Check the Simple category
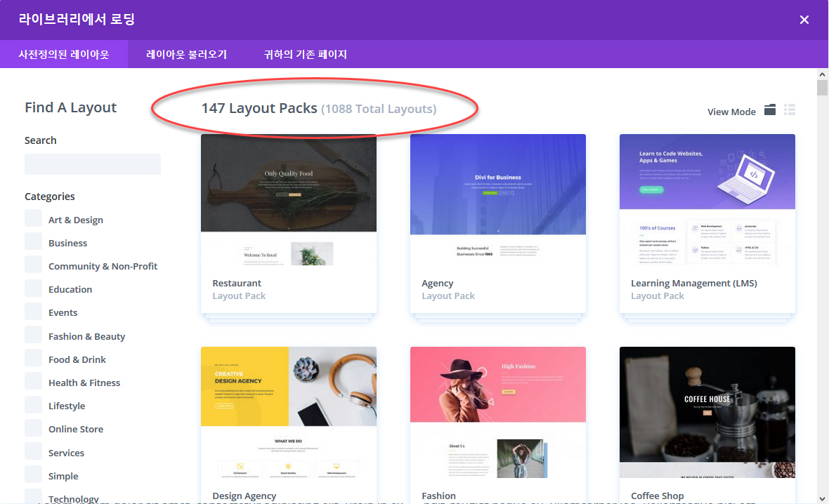829x504 pixels. click(33, 475)
